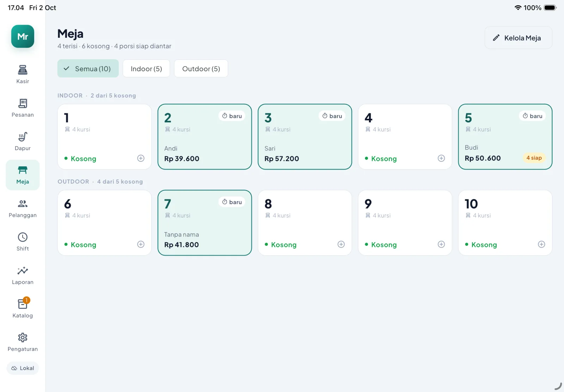View the Laporan reports section
This screenshot has height=392, width=564.
23,275
